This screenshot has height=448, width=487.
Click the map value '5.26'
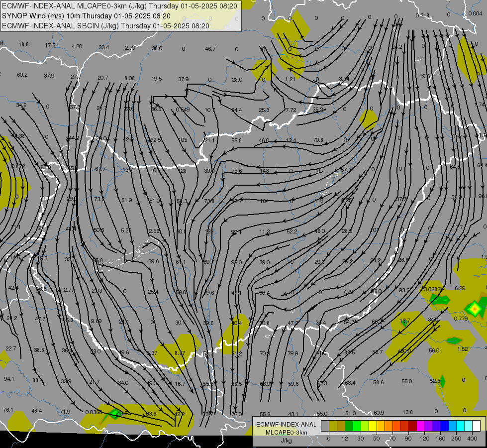126,230
